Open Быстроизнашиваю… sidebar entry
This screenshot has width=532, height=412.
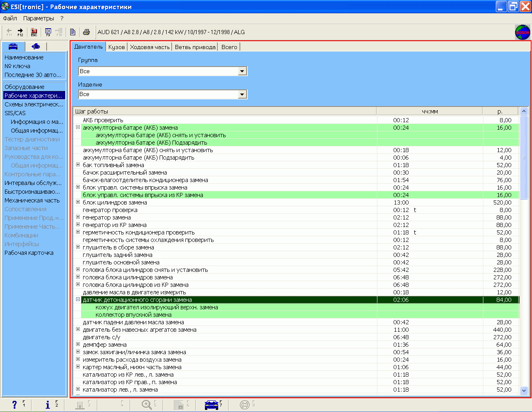[x=32, y=192]
